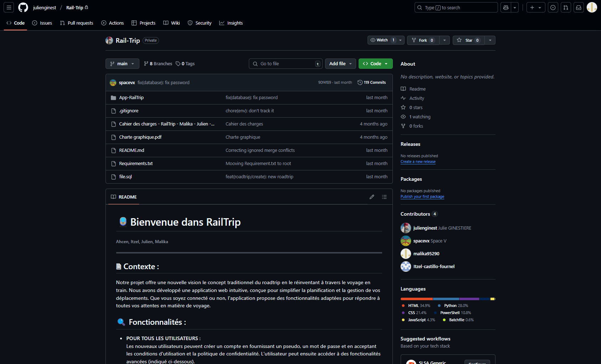The width and height of the screenshot is (601, 364).
Task: Edit README with pencil icon
Action: [372, 197]
